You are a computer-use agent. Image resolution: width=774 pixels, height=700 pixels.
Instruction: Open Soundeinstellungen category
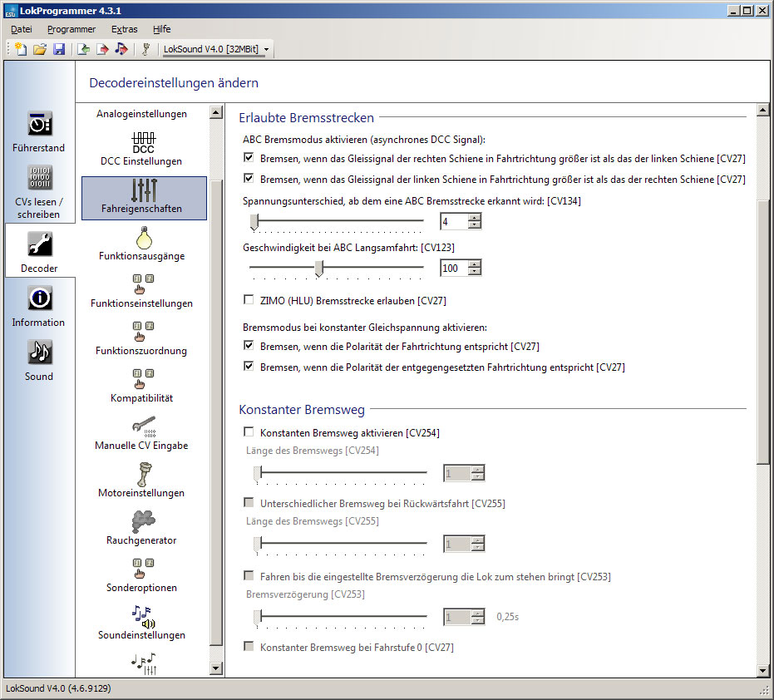pos(142,623)
